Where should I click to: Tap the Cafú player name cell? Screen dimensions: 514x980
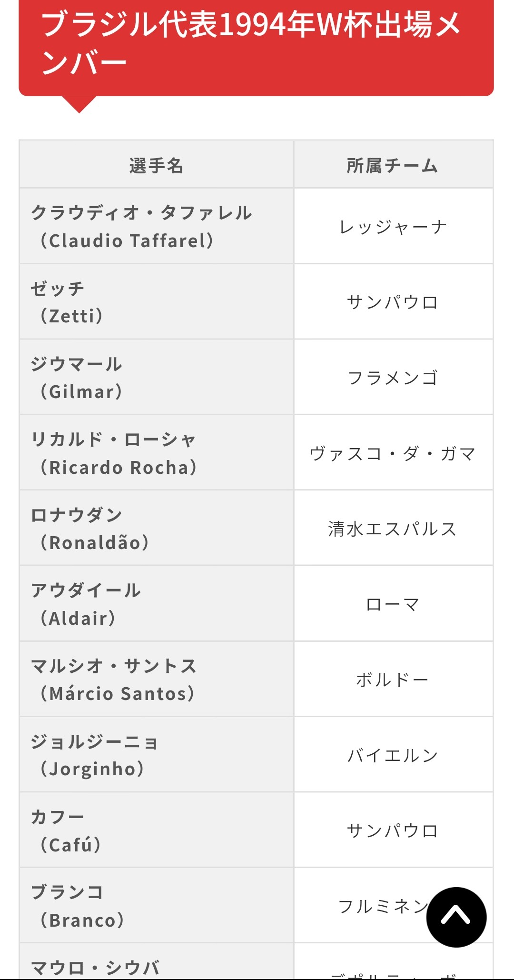click(156, 830)
